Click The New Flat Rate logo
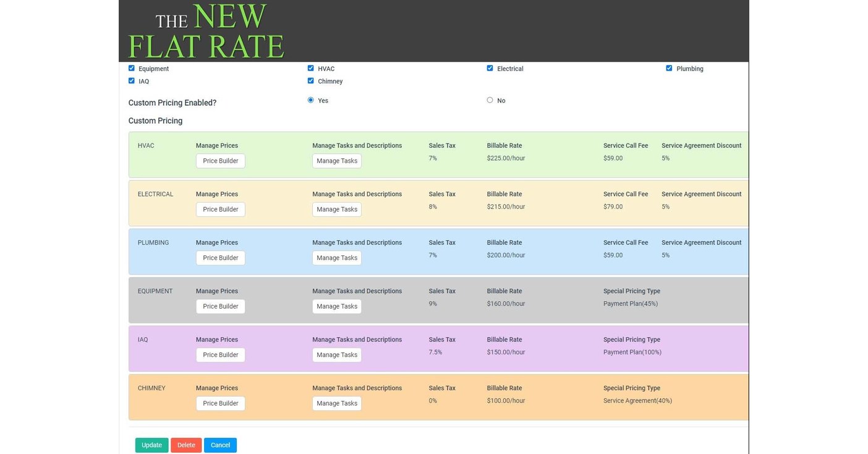Viewport: 868px width, 454px height. (x=206, y=31)
